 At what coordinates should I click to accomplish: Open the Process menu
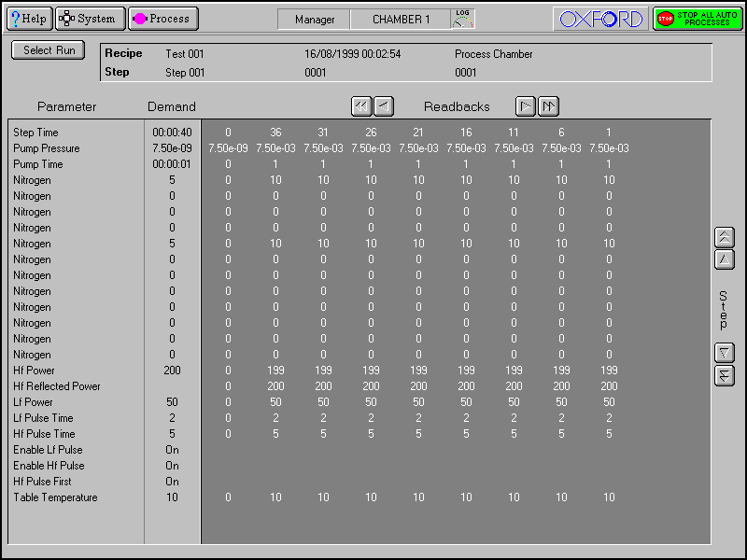click(x=162, y=19)
